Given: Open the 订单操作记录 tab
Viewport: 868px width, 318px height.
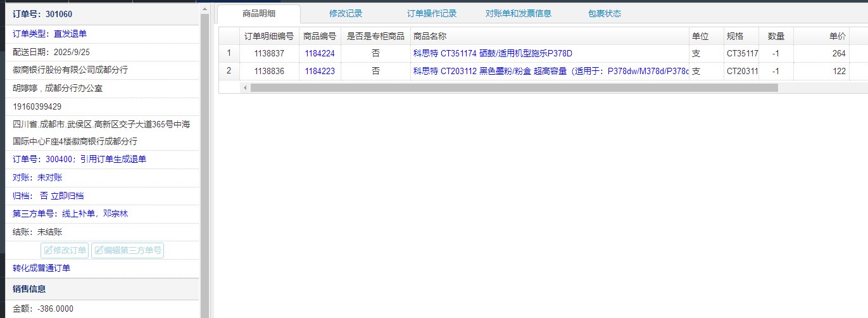Looking at the screenshot, I should pos(432,13).
